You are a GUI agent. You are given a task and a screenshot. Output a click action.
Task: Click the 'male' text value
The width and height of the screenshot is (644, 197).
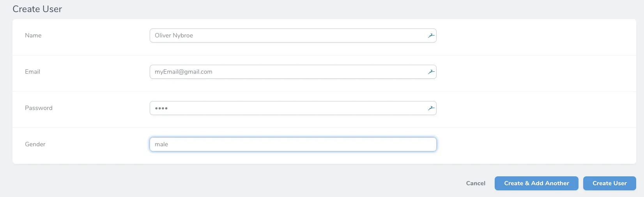coord(161,144)
